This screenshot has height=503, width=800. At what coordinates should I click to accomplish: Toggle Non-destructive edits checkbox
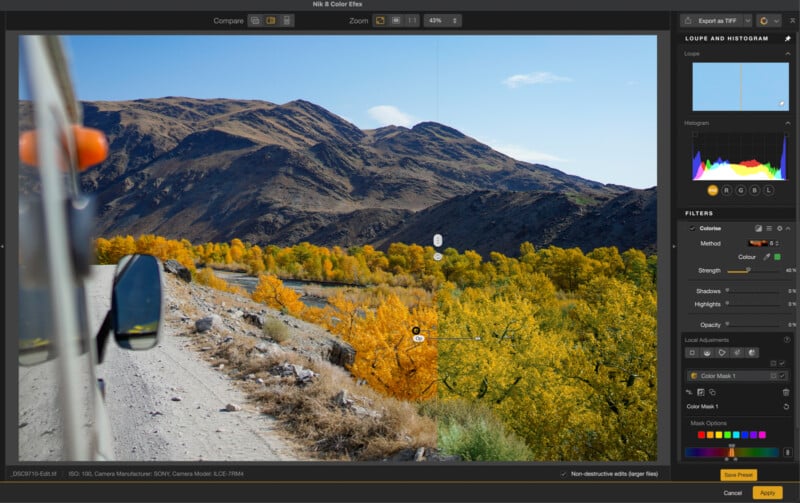564,474
